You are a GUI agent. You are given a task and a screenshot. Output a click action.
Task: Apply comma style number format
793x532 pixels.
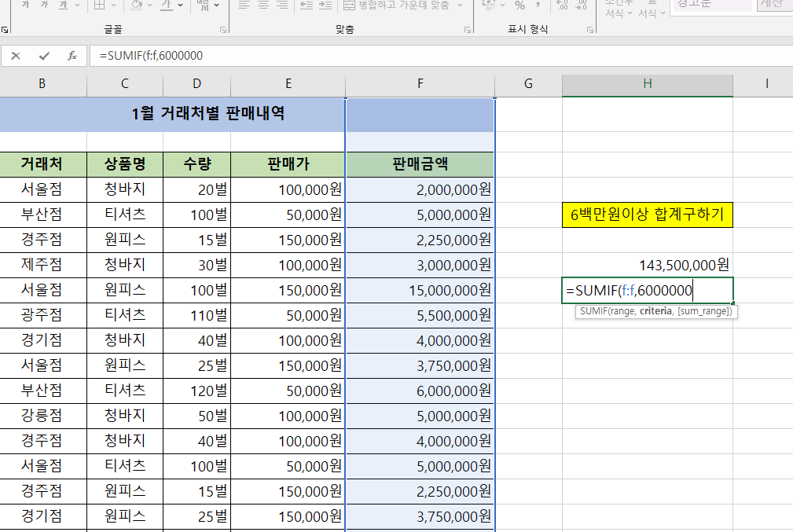(x=538, y=5)
